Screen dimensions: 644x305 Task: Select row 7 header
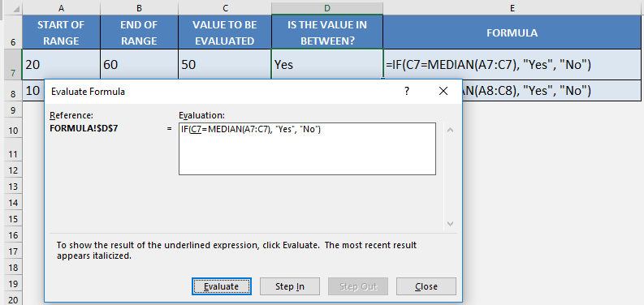point(13,64)
